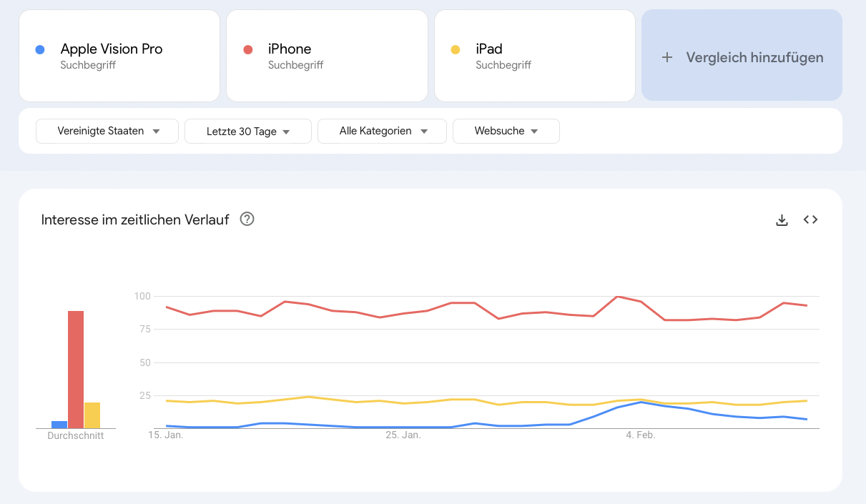Viewport: 866px width, 504px height.
Task: Click the embed code icon
Action: click(x=810, y=220)
